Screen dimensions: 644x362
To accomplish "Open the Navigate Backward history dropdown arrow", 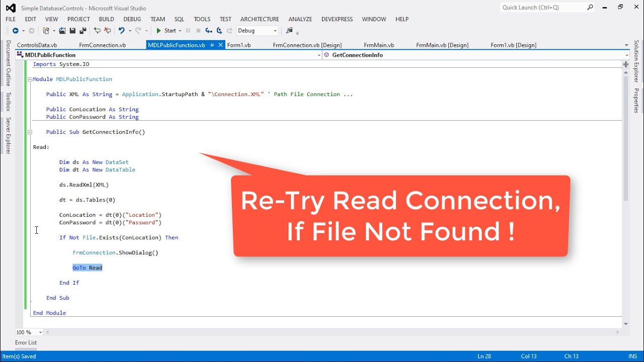I will (x=23, y=31).
